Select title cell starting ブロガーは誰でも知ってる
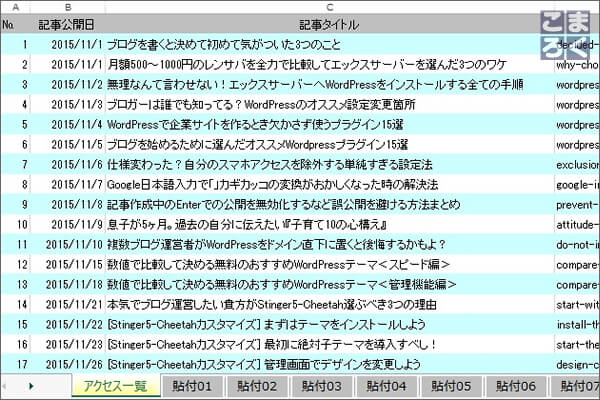 point(329,104)
